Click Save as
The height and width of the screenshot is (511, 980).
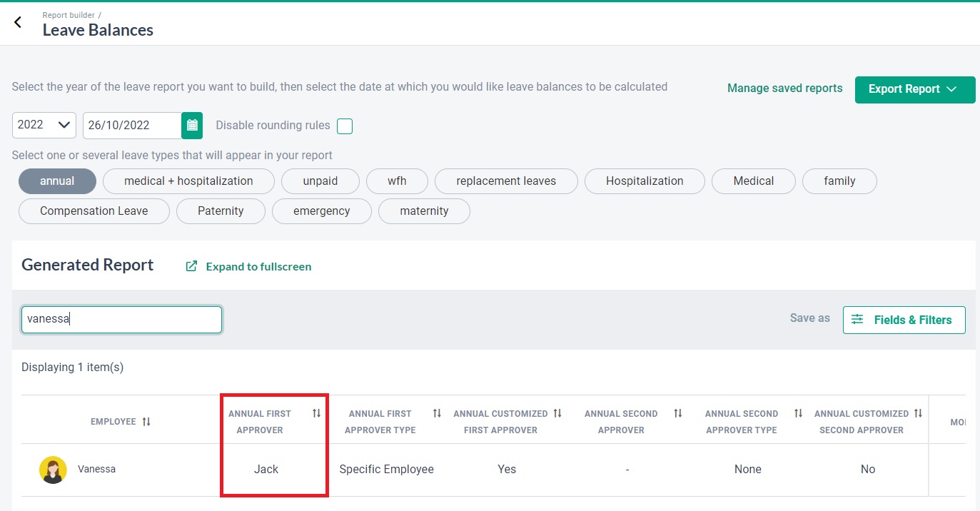[x=809, y=318]
